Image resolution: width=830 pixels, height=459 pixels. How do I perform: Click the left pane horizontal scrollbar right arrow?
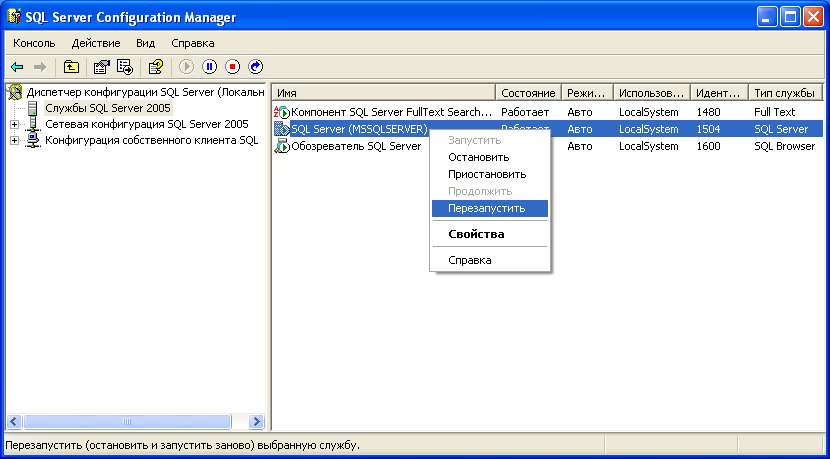click(x=256, y=422)
